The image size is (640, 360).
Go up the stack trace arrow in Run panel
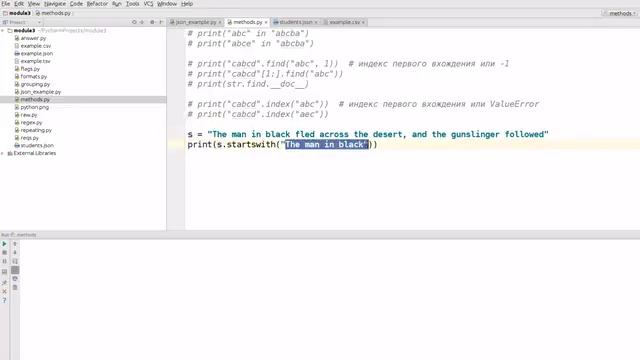click(15, 244)
